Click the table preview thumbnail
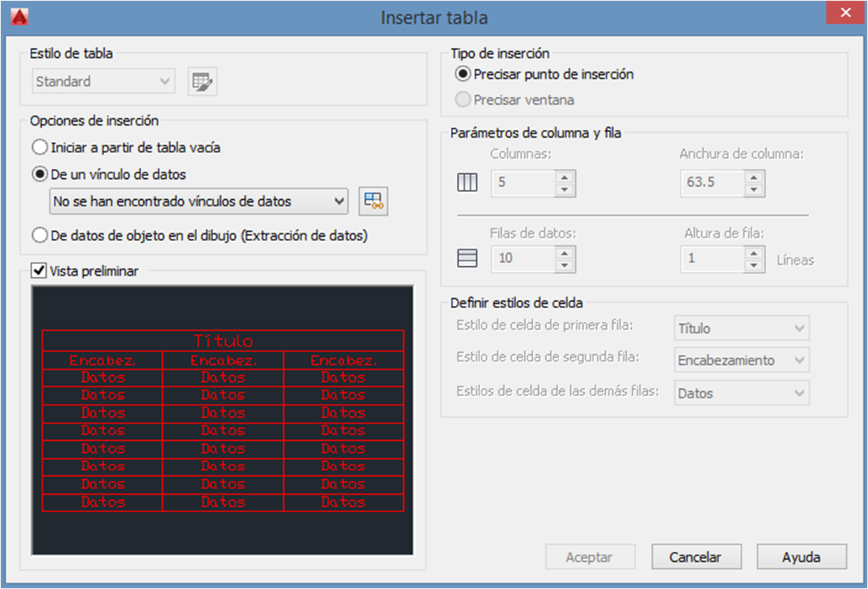868x589 pixels. (x=223, y=420)
